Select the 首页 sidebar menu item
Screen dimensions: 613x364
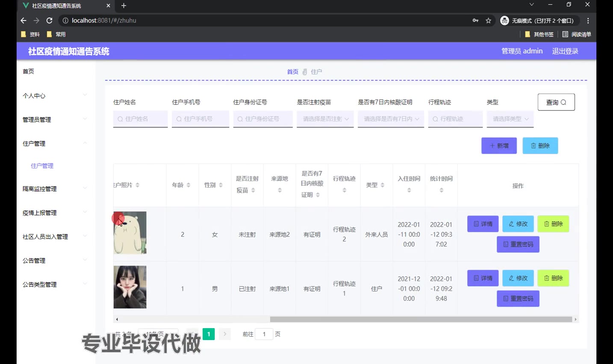click(x=29, y=71)
